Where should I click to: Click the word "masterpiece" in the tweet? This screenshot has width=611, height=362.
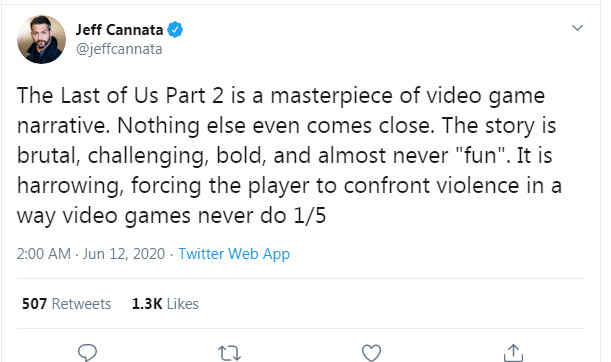332,96
